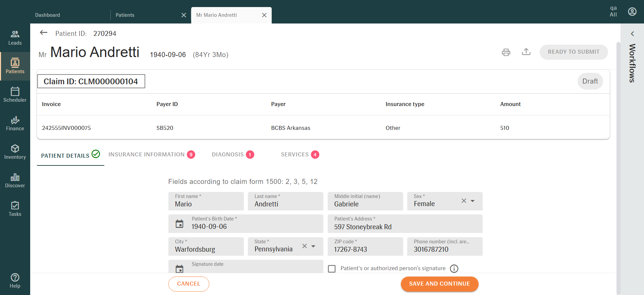Open the Help sidebar item
Viewport: 644px width, 295px height.
click(15, 281)
